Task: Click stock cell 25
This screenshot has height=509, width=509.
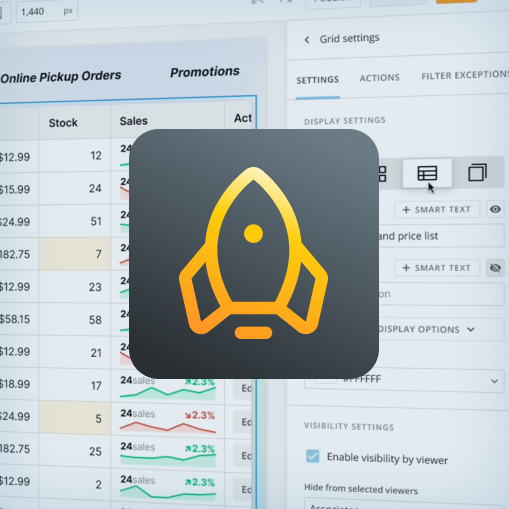Action: [x=75, y=451]
